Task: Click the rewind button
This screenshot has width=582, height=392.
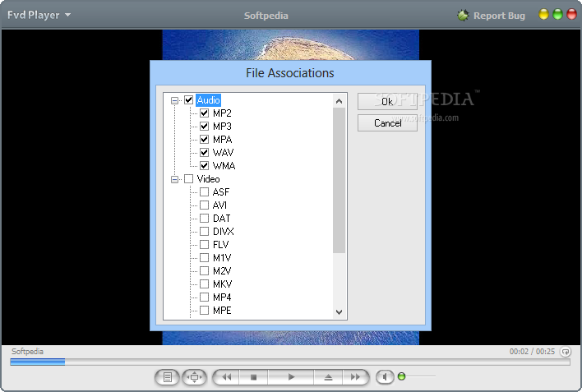Action: [x=226, y=377]
